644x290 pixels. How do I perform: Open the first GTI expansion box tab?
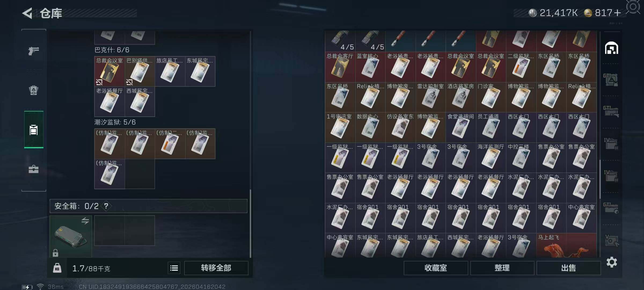611,80
